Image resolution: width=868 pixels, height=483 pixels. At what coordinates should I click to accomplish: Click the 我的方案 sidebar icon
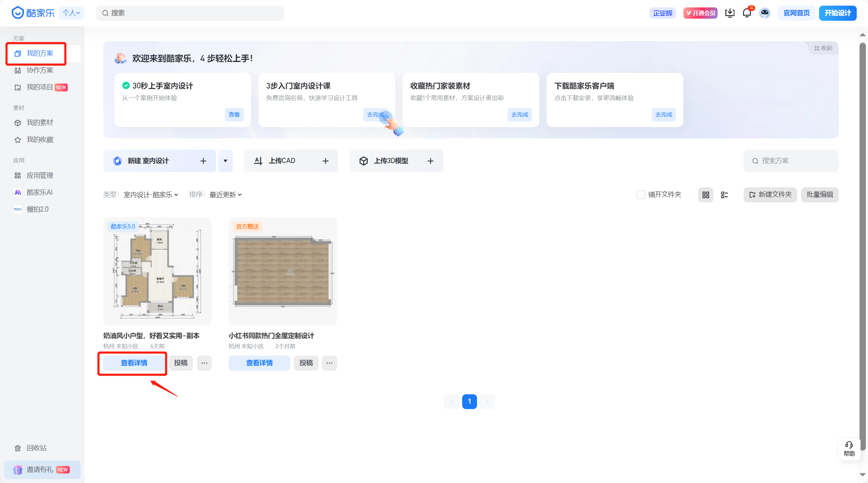click(x=18, y=54)
